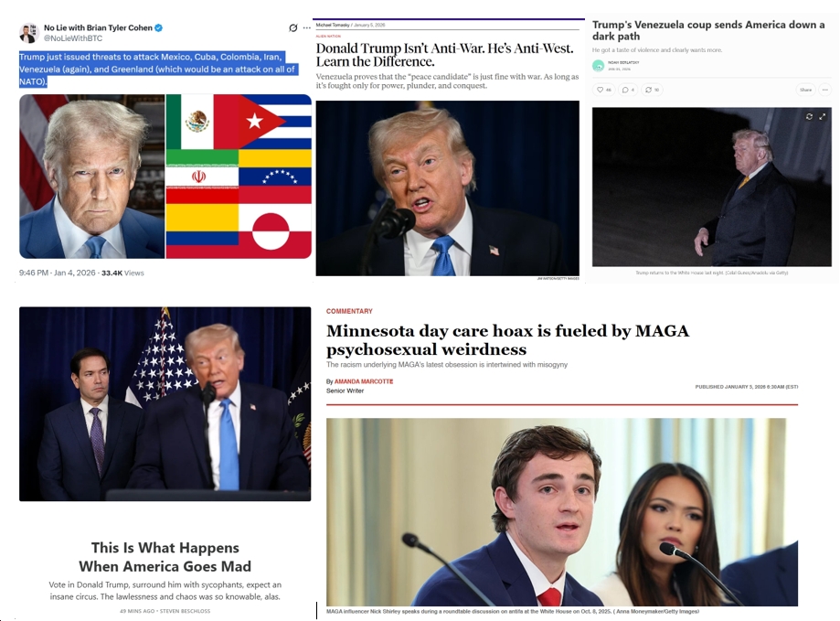This screenshot has height=621, width=840.
Task: Click the flags collage image in the tweet
Action: click(x=239, y=177)
